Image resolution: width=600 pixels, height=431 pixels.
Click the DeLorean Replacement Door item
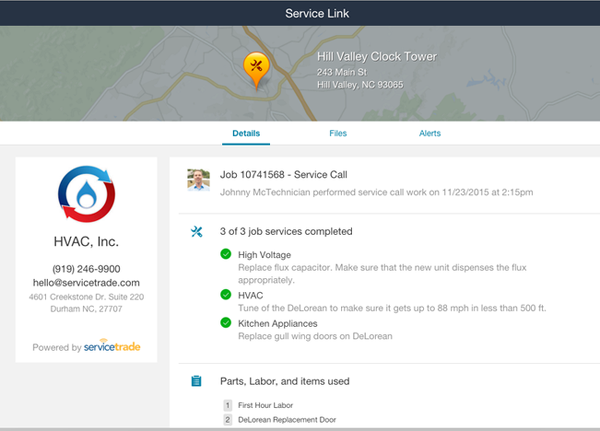[287, 420]
